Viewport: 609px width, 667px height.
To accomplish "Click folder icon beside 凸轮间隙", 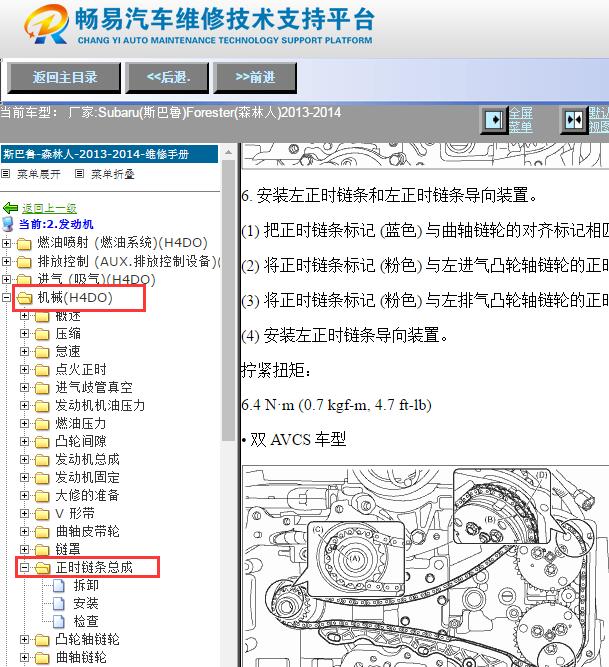I will point(42,442).
